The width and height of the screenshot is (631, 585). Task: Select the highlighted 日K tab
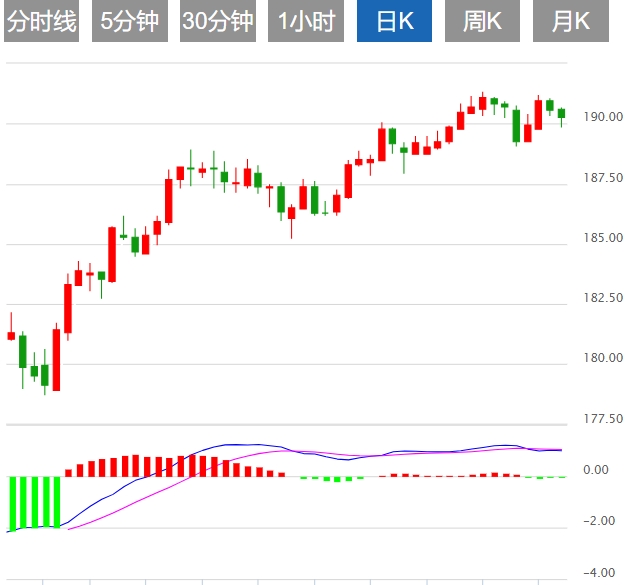pyautogui.click(x=394, y=21)
